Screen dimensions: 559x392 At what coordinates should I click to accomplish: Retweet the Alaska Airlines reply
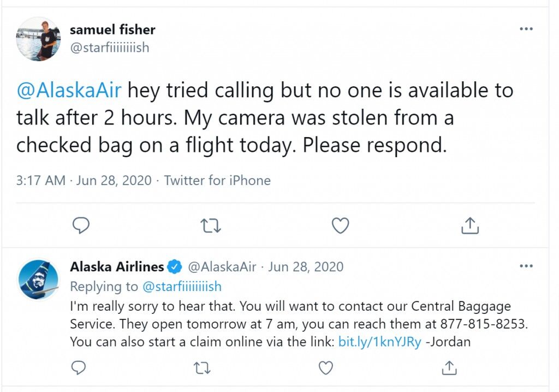(x=202, y=368)
